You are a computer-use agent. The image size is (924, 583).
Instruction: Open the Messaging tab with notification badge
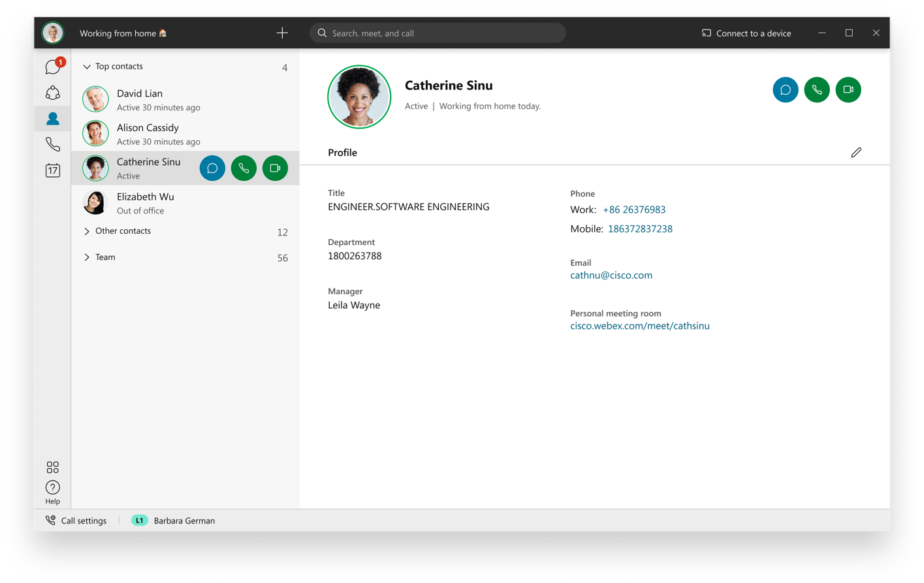point(53,67)
